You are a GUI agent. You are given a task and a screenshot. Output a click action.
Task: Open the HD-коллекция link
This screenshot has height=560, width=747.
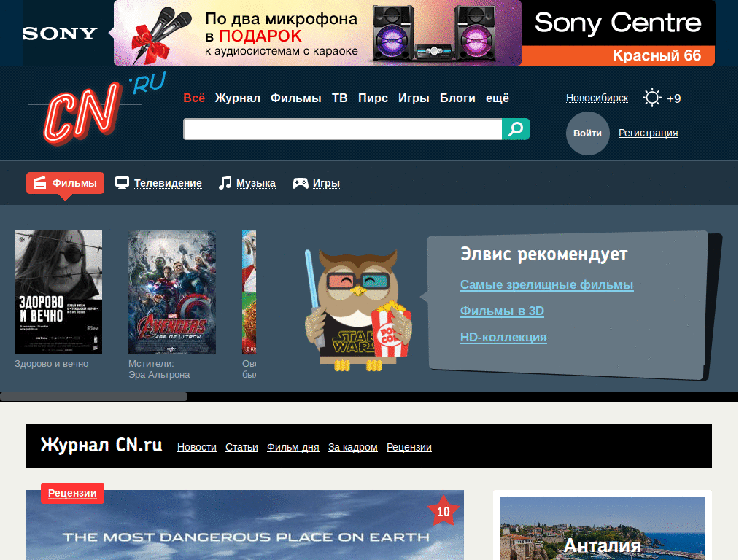tap(503, 337)
